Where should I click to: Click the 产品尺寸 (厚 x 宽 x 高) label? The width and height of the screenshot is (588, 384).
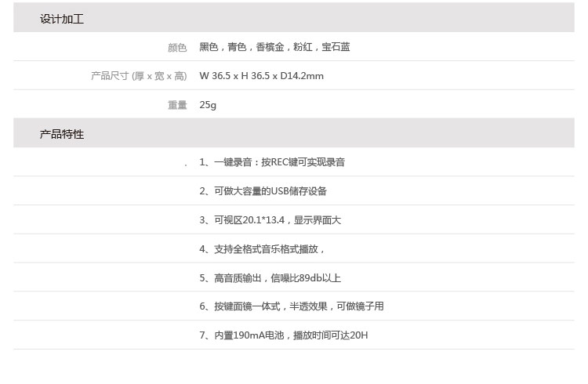pos(139,76)
